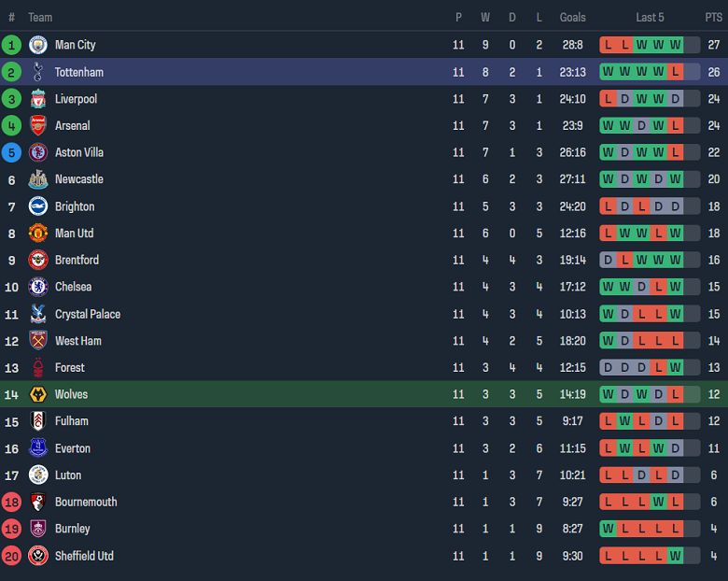Click the Wolves club crest
Screen dimensions: 728x581
[x=38, y=394]
